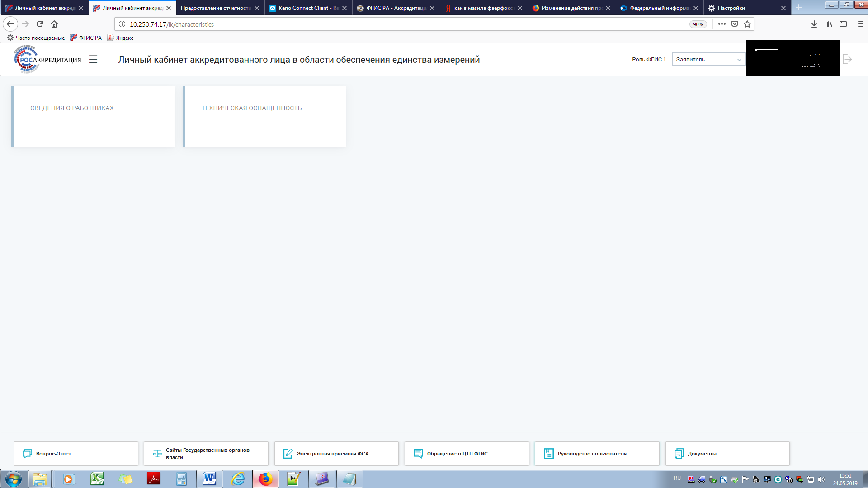Expand the Роль ФГИС 1 Заявитель dropdown
The height and width of the screenshot is (488, 868).
(708, 60)
